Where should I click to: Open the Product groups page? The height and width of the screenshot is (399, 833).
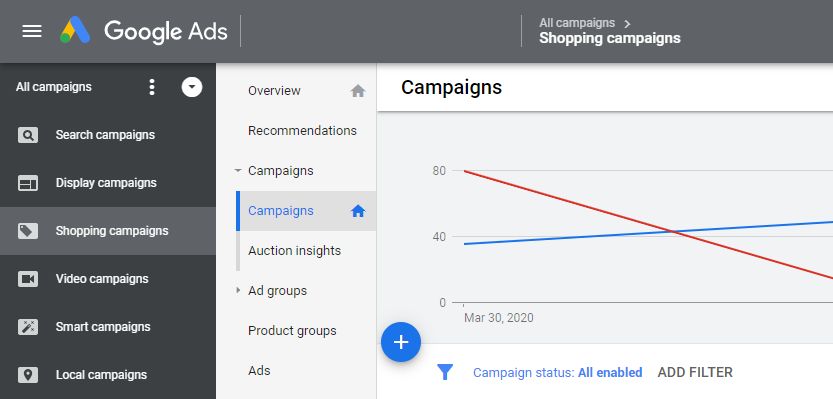(292, 331)
